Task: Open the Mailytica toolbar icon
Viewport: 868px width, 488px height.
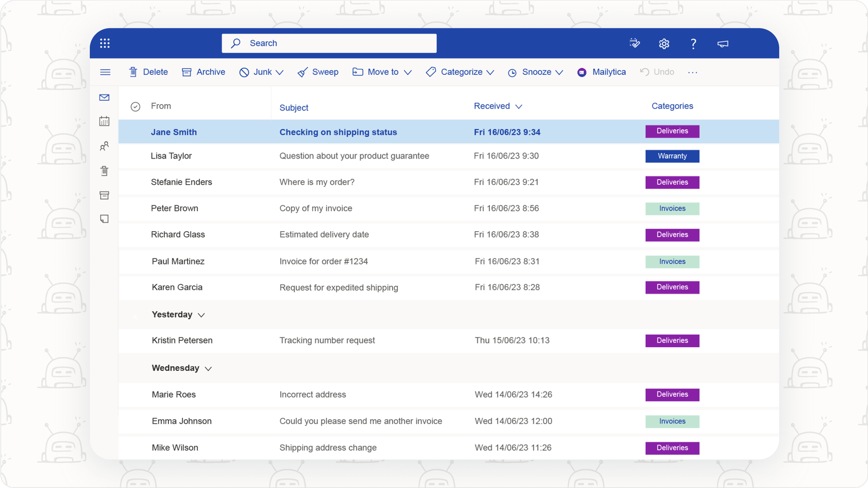Action: point(601,72)
